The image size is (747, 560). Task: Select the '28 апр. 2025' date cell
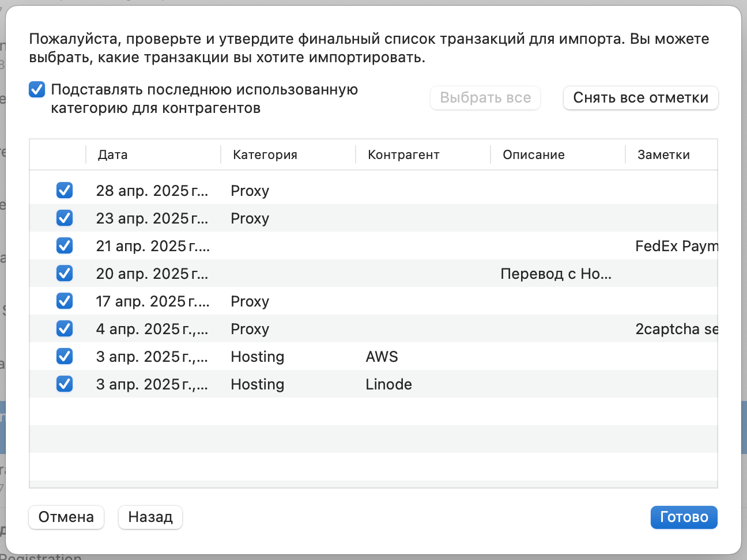152,191
